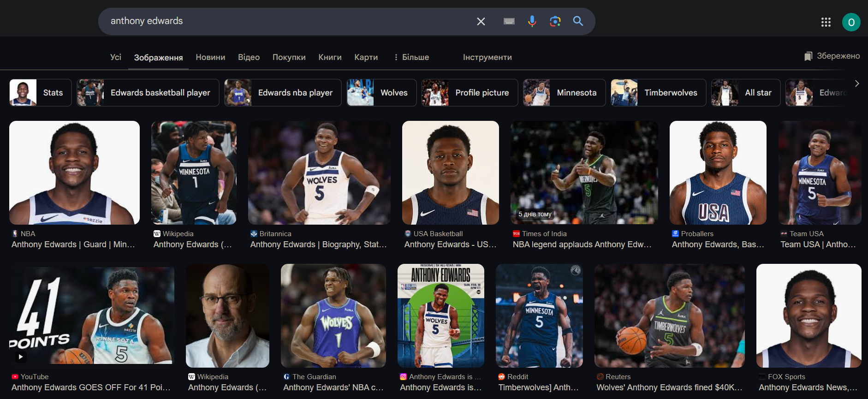Filter by the All star chip

[x=746, y=93]
